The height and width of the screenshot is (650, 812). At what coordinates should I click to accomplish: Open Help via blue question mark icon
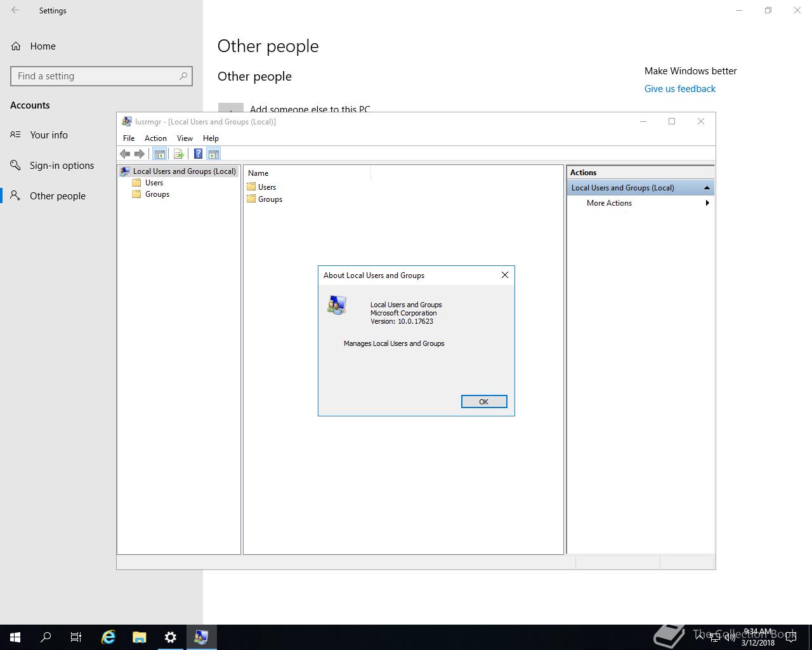pyautogui.click(x=198, y=154)
